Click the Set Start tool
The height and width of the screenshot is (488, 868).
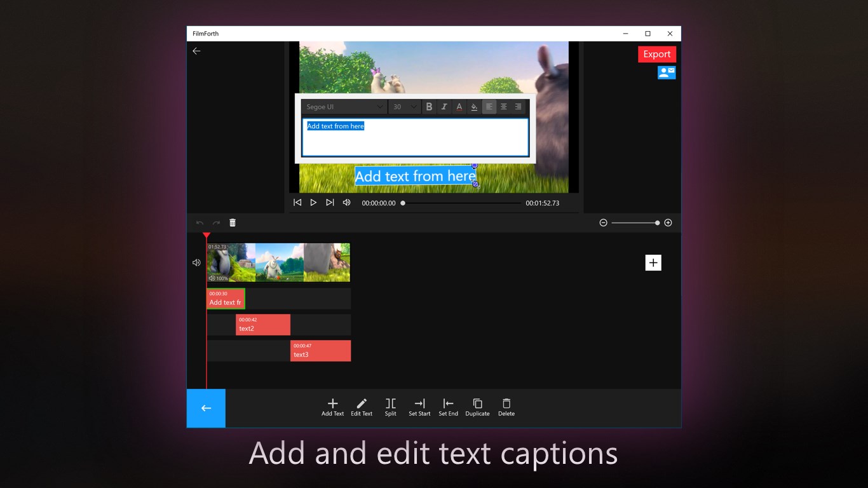point(419,407)
